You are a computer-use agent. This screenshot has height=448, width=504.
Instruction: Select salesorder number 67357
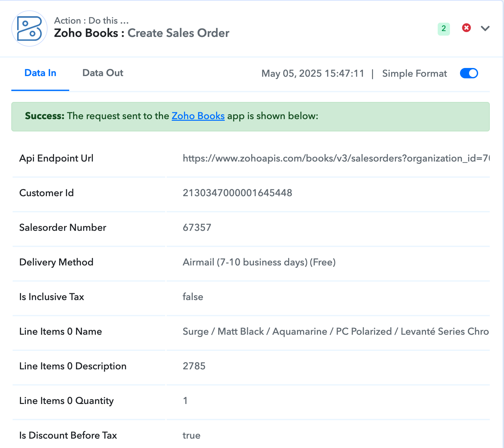coord(197,228)
